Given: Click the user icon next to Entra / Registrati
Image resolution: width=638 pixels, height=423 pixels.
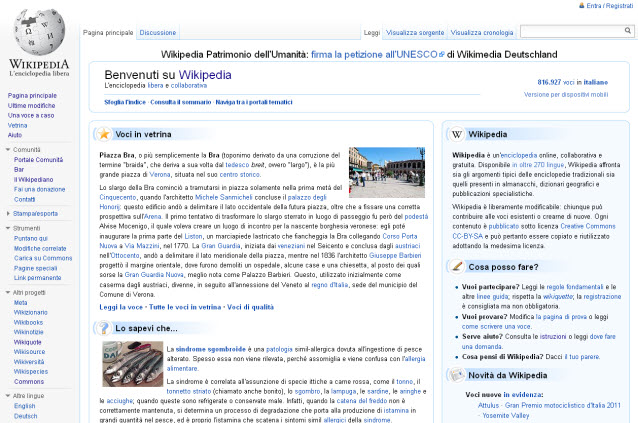Looking at the screenshot, I should 581,6.
